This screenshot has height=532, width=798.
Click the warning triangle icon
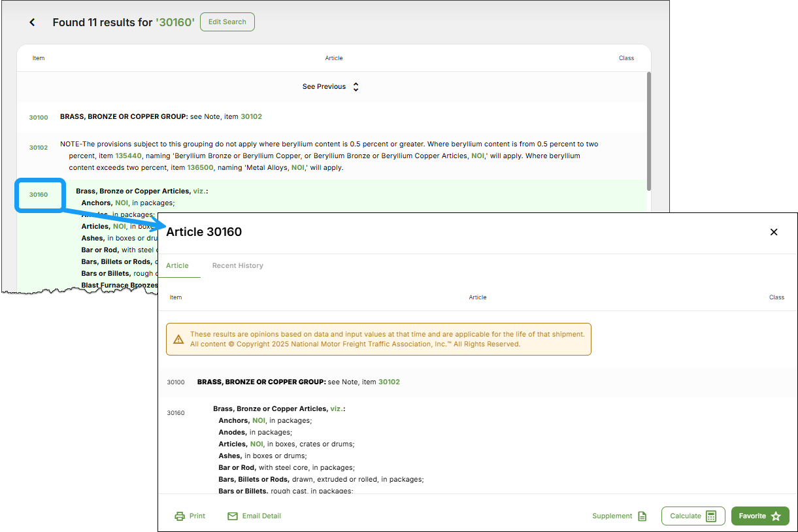pos(178,339)
